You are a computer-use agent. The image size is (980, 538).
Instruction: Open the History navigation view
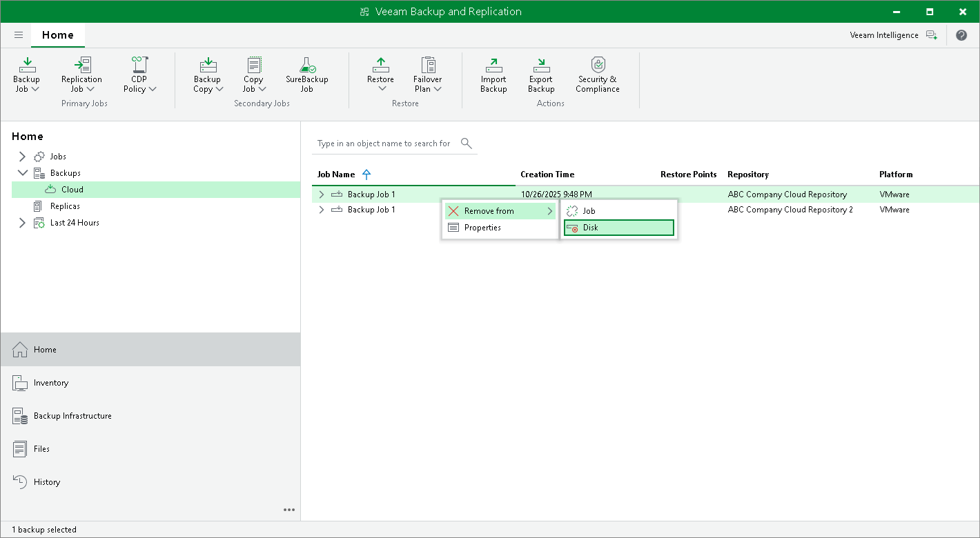[150, 482]
